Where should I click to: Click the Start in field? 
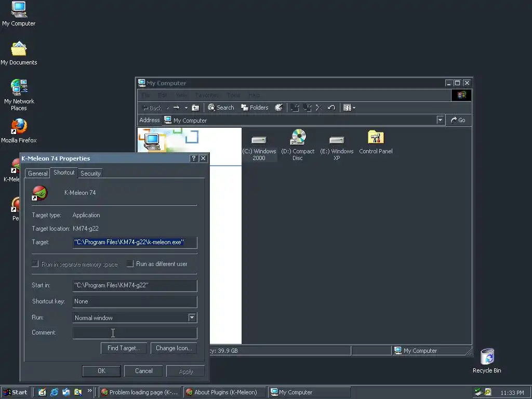[x=135, y=285]
